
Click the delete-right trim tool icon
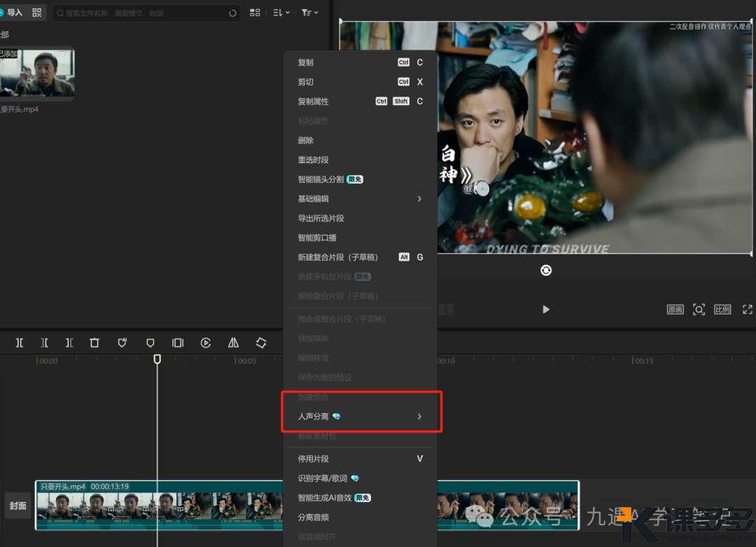69,343
